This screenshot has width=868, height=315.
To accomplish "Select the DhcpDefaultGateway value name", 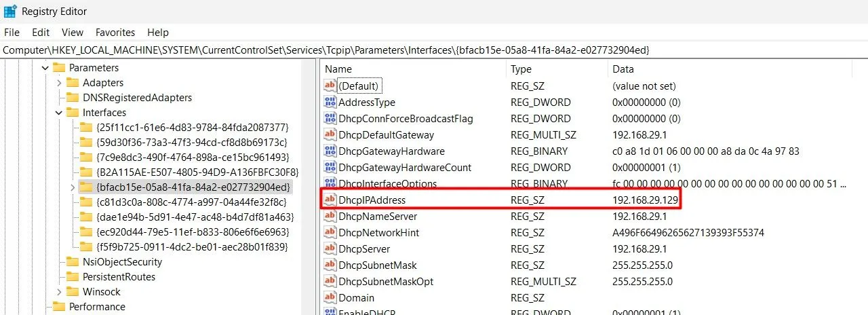I will (386, 134).
